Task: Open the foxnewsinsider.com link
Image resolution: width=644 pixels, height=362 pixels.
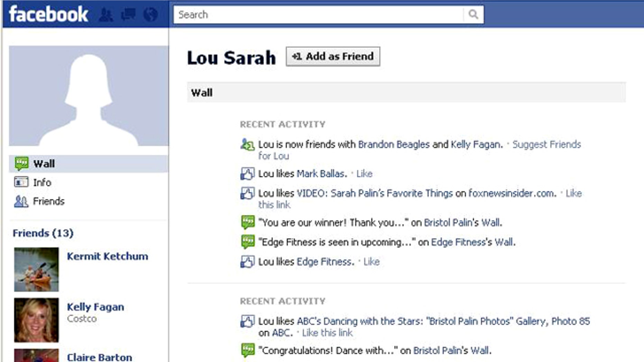Action: pyautogui.click(x=512, y=193)
